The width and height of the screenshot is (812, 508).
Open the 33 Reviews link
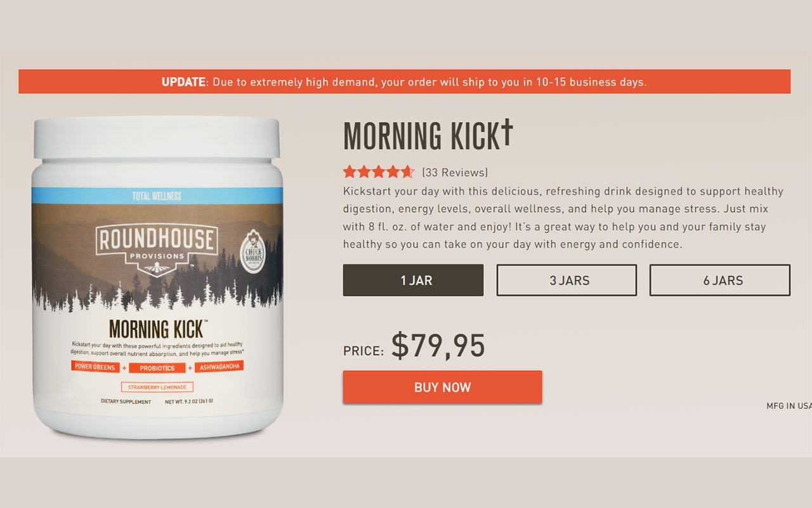pos(455,172)
